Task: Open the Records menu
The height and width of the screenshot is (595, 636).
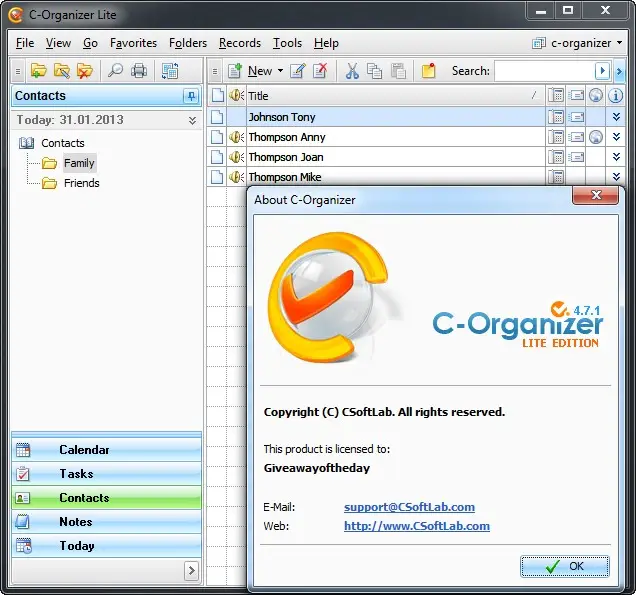Action: pyautogui.click(x=240, y=43)
